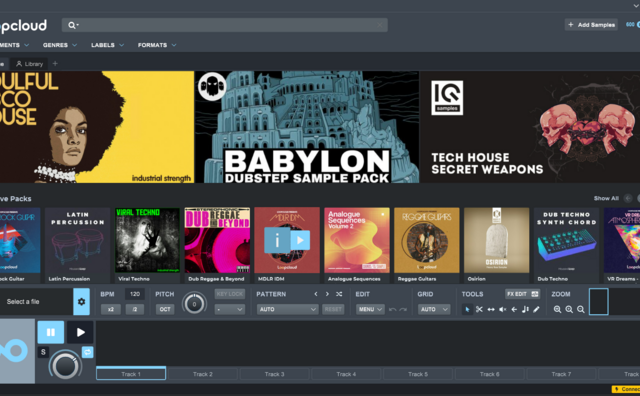
Task: Click the left arrow next to Show All
Action: (x=628, y=198)
